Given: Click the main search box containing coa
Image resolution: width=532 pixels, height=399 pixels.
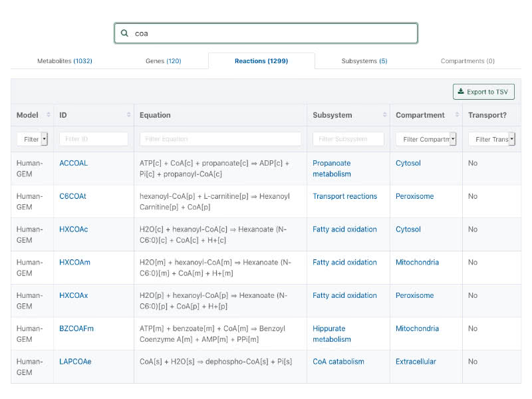Looking at the screenshot, I should coord(273,33).
